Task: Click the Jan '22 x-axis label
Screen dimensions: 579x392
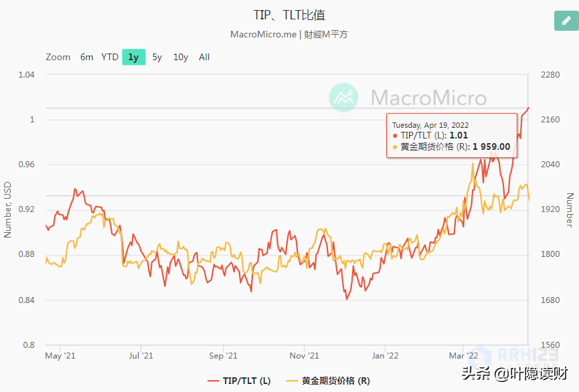Action: point(385,356)
